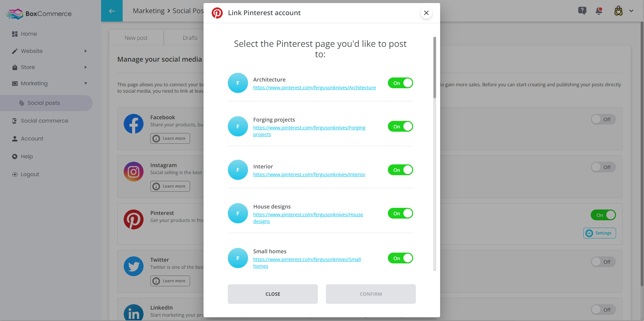Click Learn more under Instagram
644x321 pixels.
pos(170,186)
